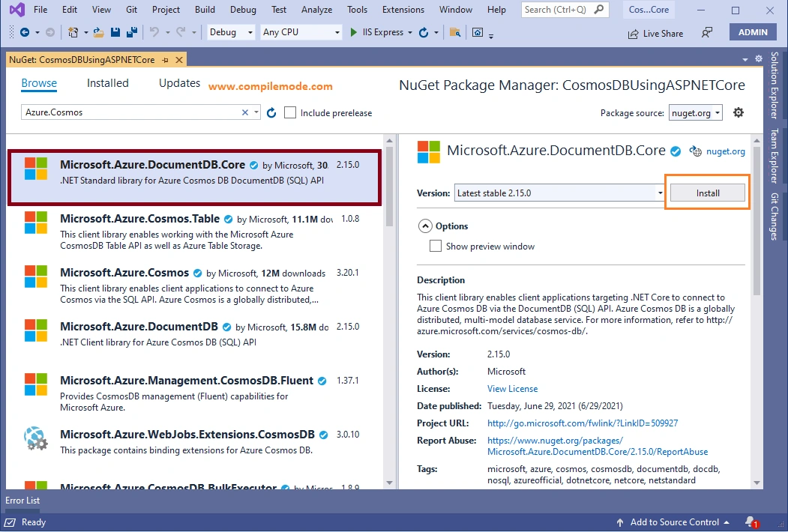Pin the NuGet document tab
This screenshot has width=788, height=532.
165,60
